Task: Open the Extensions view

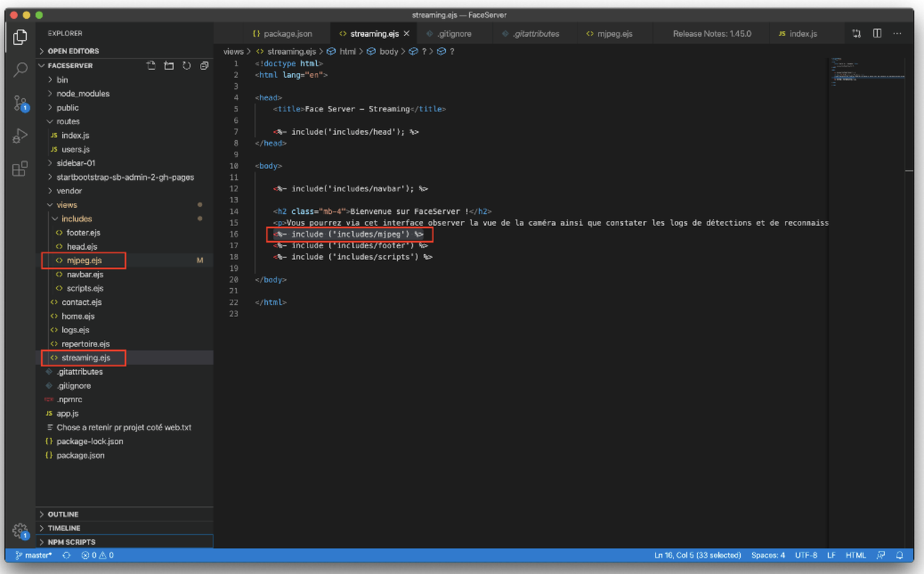Action: [x=20, y=169]
